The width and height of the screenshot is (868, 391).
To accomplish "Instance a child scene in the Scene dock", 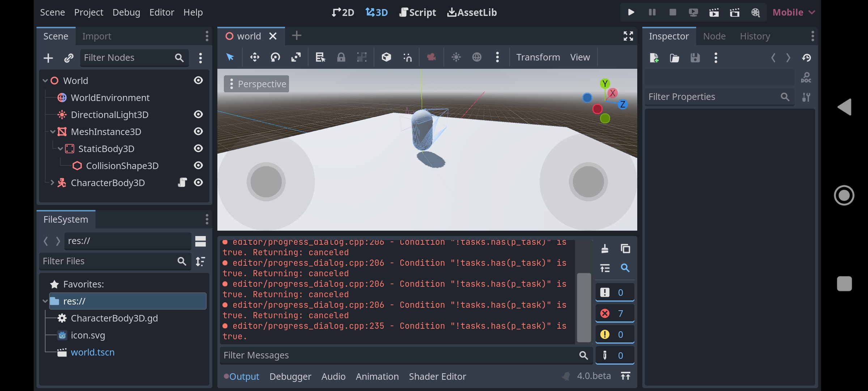I will (x=69, y=58).
